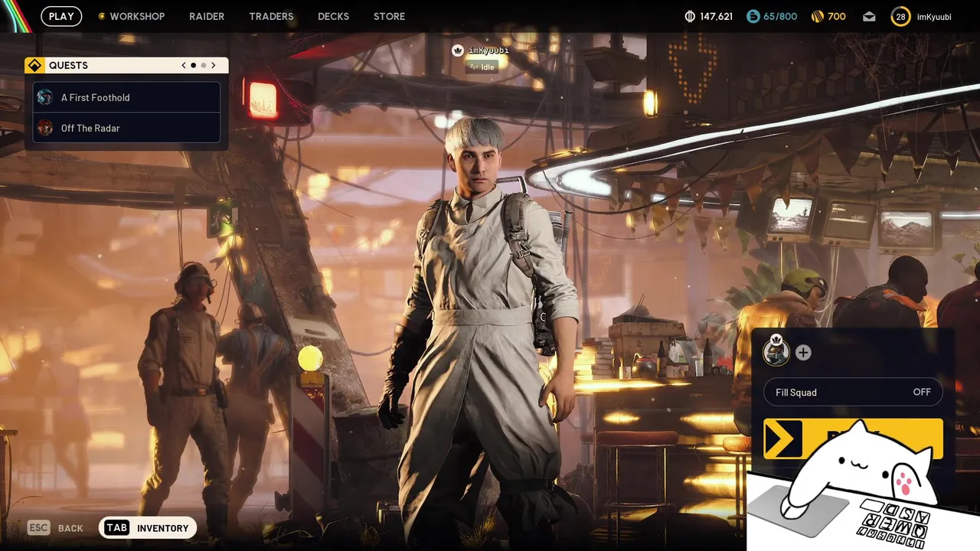
Task: Click the Bongo Cat overlay
Action: 864,486
